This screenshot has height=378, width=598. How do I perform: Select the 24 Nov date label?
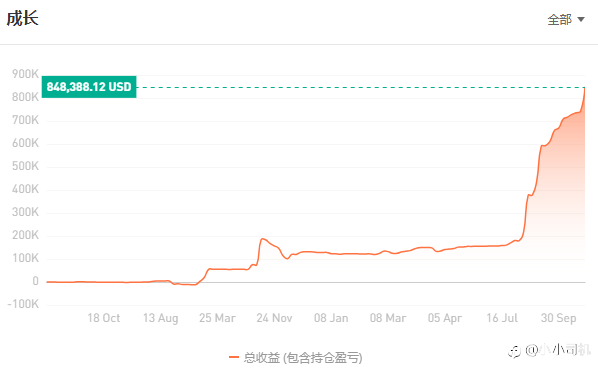(274, 318)
